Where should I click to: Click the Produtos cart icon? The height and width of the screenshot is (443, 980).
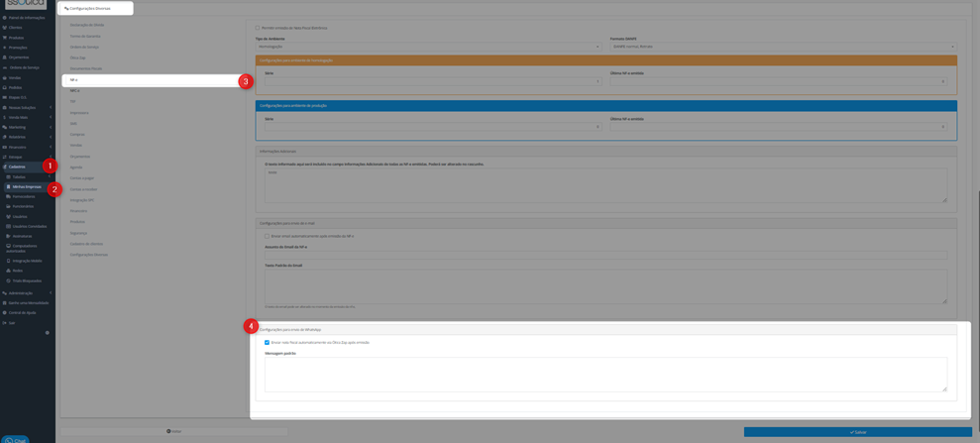click(4, 38)
